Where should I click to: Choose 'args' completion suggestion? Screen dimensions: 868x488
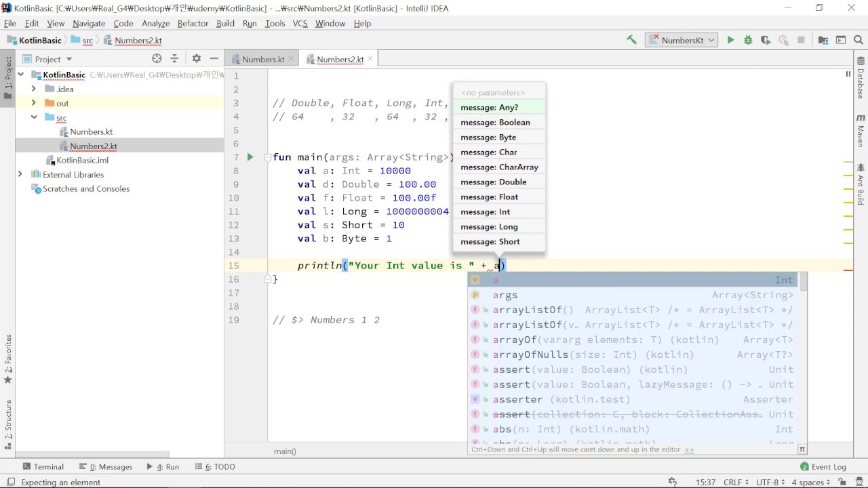(x=633, y=295)
